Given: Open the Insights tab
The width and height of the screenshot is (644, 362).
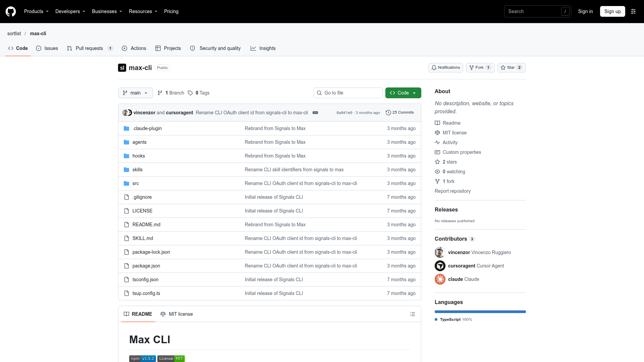Looking at the screenshot, I should pos(263,48).
